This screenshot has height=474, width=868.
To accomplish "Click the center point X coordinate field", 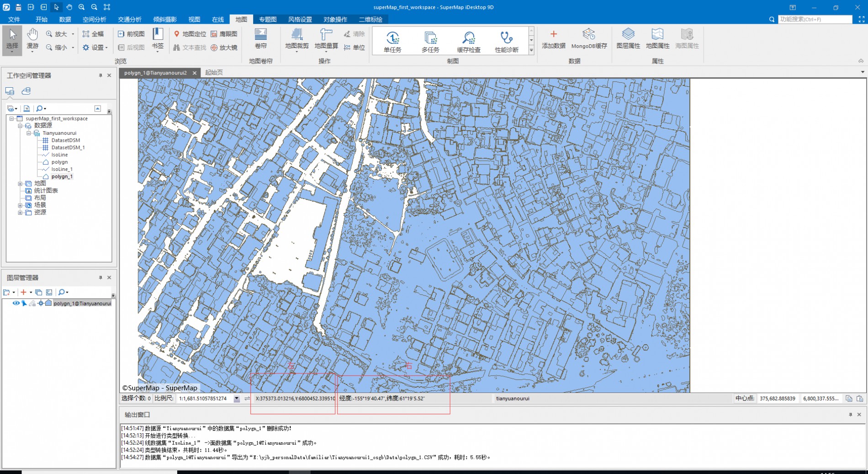I will pos(778,399).
